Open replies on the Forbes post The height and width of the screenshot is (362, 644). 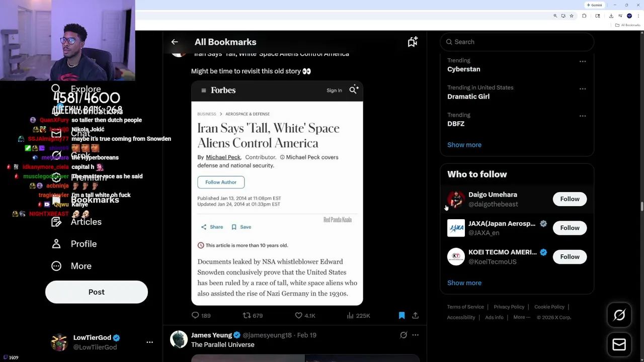[x=196, y=315]
